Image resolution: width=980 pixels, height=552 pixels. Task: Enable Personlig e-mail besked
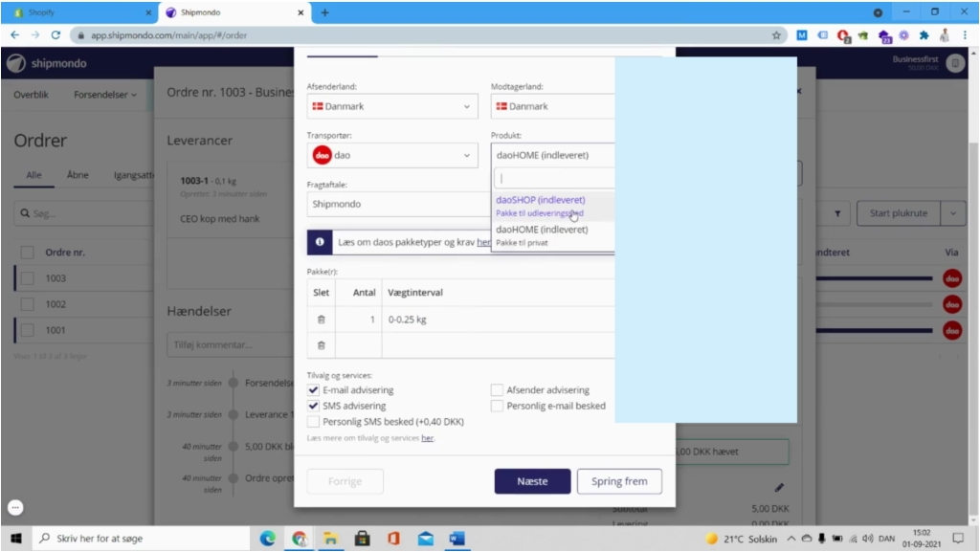497,406
